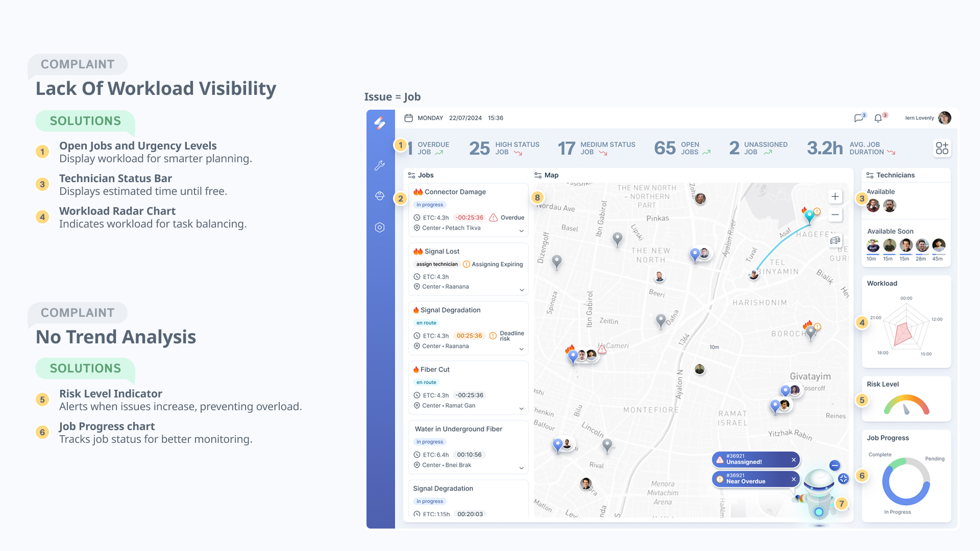Open Iern Lovenly profile avatar
This screenshot has height=551, width=980.
945,118
